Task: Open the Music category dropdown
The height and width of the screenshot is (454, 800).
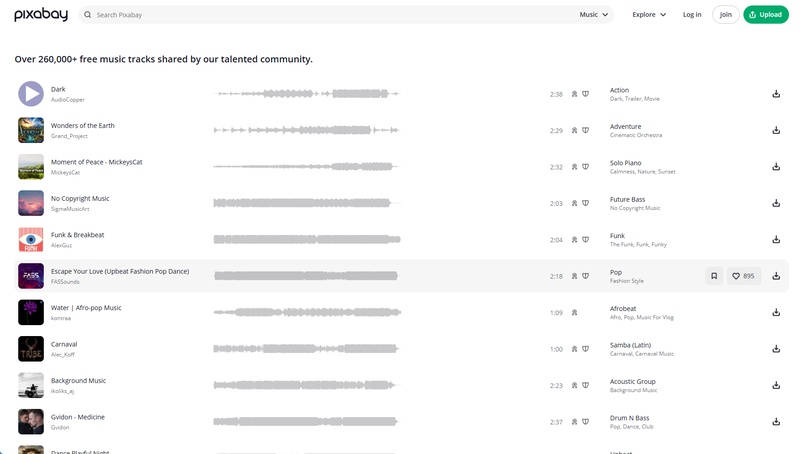Action: coord(593,15)
